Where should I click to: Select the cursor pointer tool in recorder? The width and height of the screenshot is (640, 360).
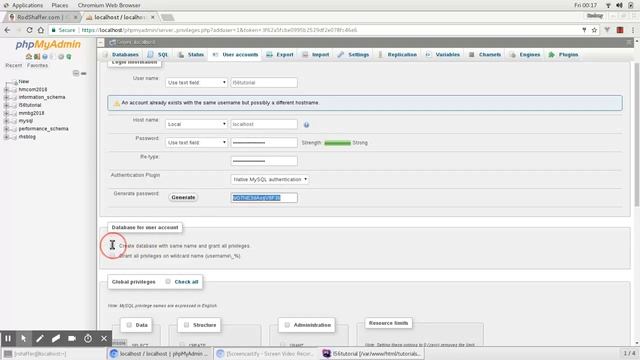[24, 338]
